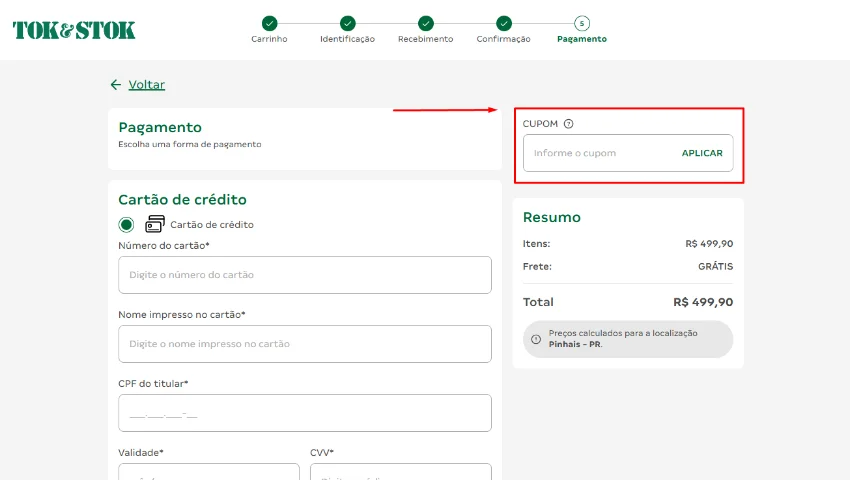Click the Tok&Stok logo
This screenshot has height=480, width=850.
click(74, 30)
